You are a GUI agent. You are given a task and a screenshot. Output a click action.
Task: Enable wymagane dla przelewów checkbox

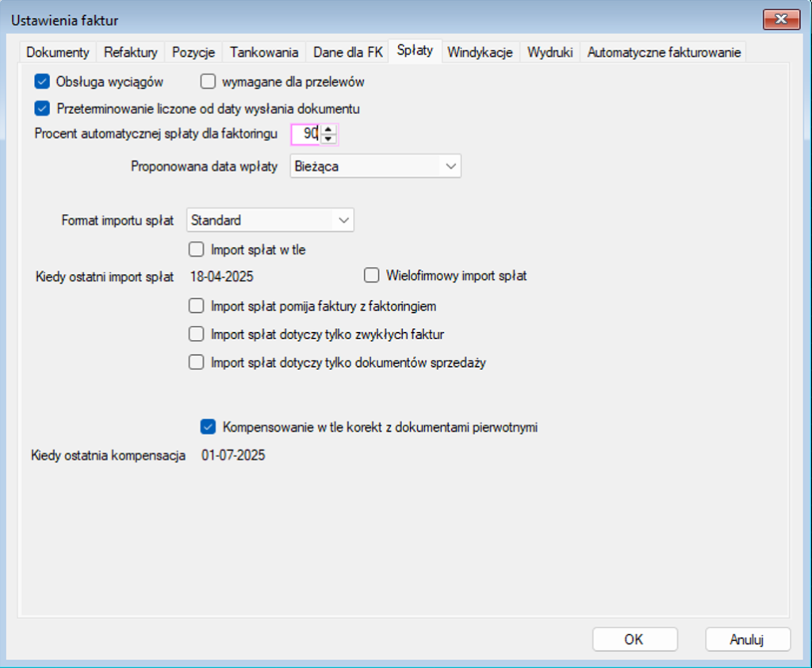coord(208,82)
